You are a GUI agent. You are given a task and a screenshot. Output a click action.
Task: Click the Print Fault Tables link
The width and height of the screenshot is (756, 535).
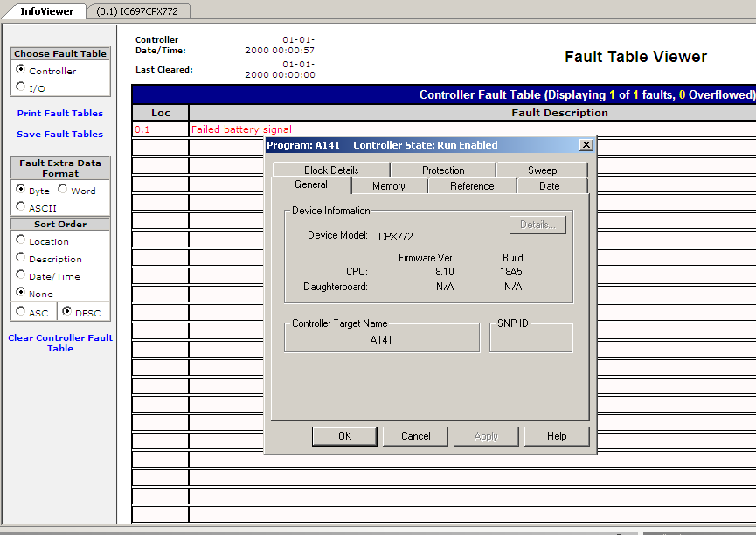[59, 113]
